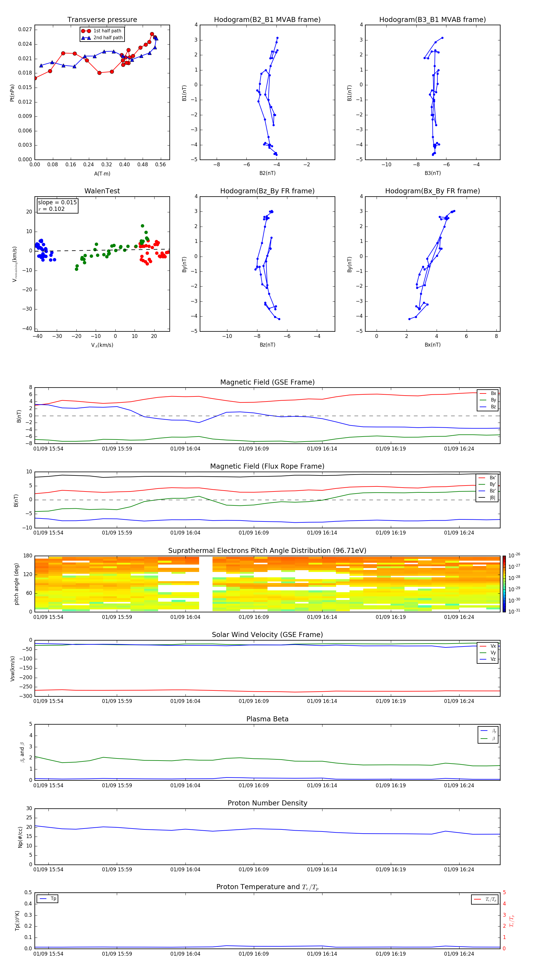Click the "V_A(km/s)" axis label under WalenTest
The width and height of the screenshot is (535, 980).
[x=102, y=345]
